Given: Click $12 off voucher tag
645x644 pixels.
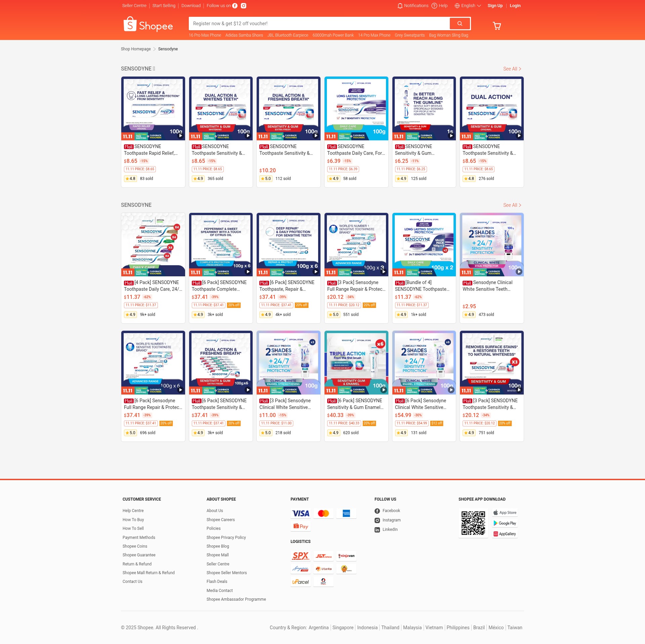Looking at the screenshot, I should click(x=437, y=423).
